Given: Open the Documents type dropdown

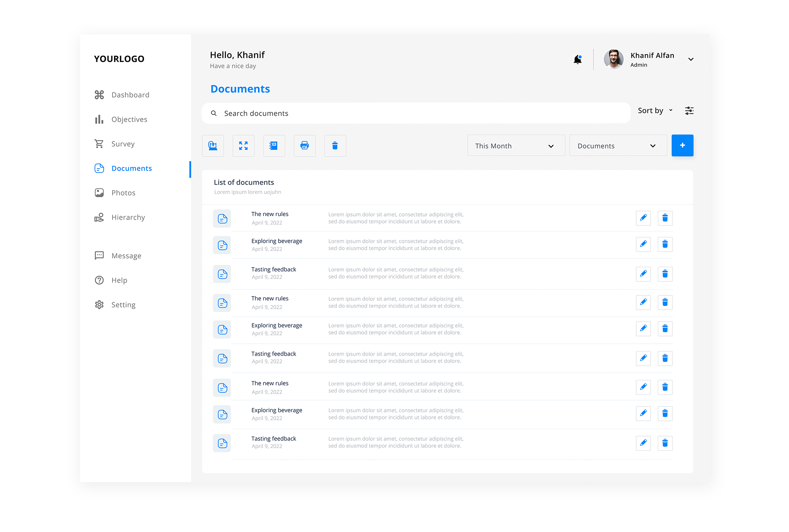Looking at the screenshot, I should pos(618,146).
